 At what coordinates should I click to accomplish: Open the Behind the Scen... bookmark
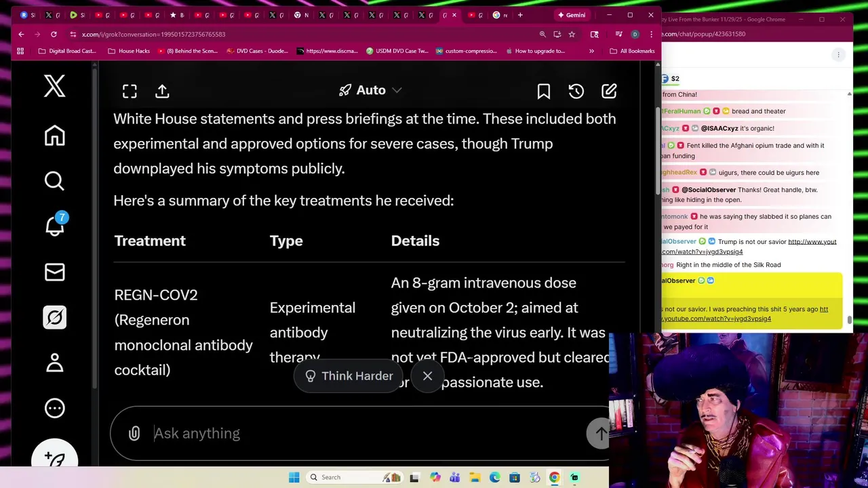point(188,51)
